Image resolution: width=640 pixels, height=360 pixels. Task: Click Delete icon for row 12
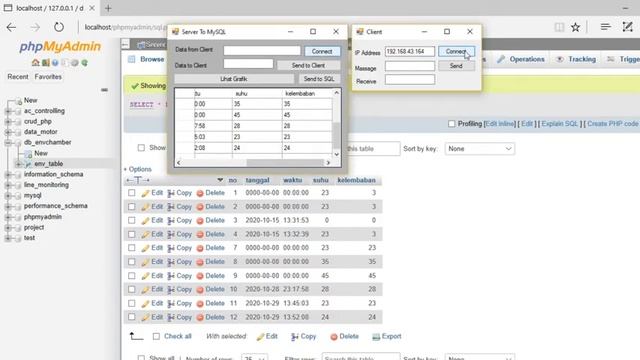click(x=200, y=318)
